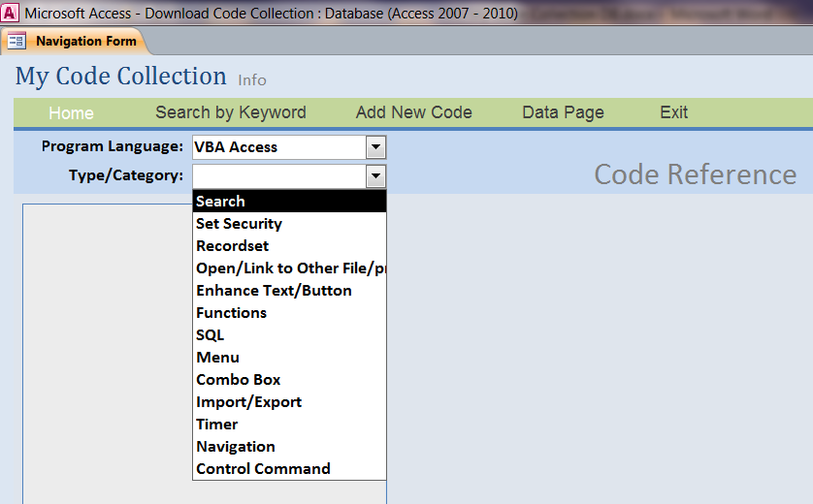Image resolution: width=813 pixels, height=504 pixels.
Task: Open the Data Page tab
Action: (x=563, y=112)
